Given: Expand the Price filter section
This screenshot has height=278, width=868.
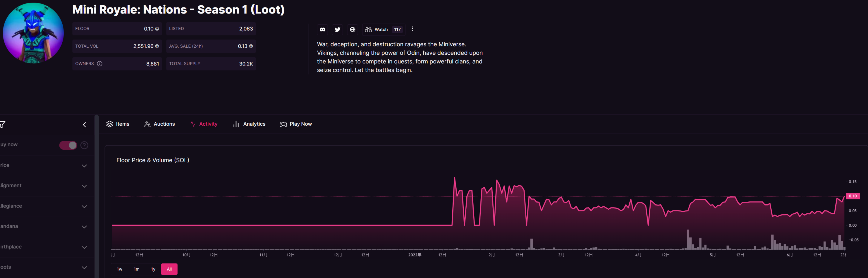Looking at the screenshot, I should tap(84, 166).
